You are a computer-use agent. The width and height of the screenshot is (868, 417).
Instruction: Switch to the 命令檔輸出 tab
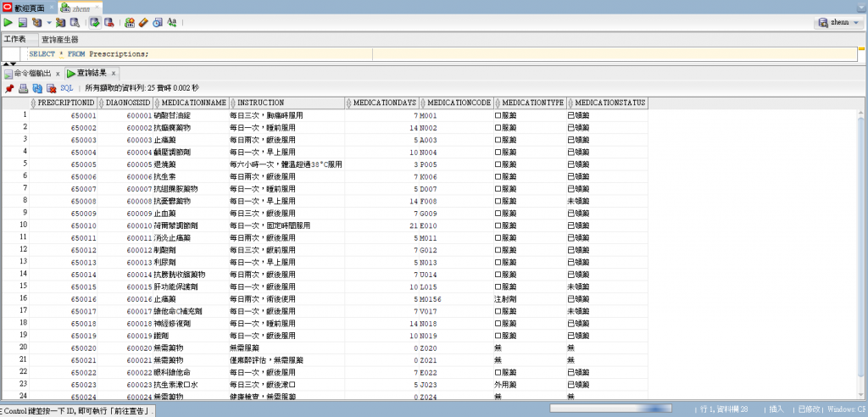pos(33,74)
